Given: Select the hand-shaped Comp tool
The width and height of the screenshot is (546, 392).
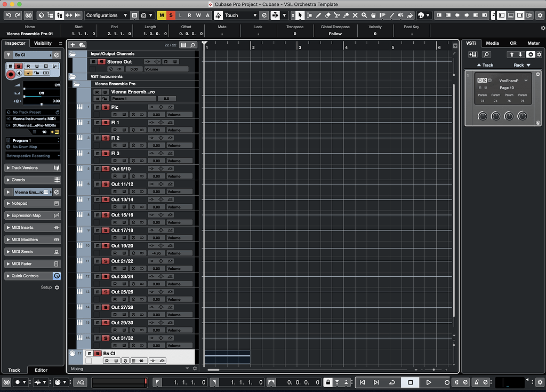Looking at the screenshot, I should tap(373, 15).
